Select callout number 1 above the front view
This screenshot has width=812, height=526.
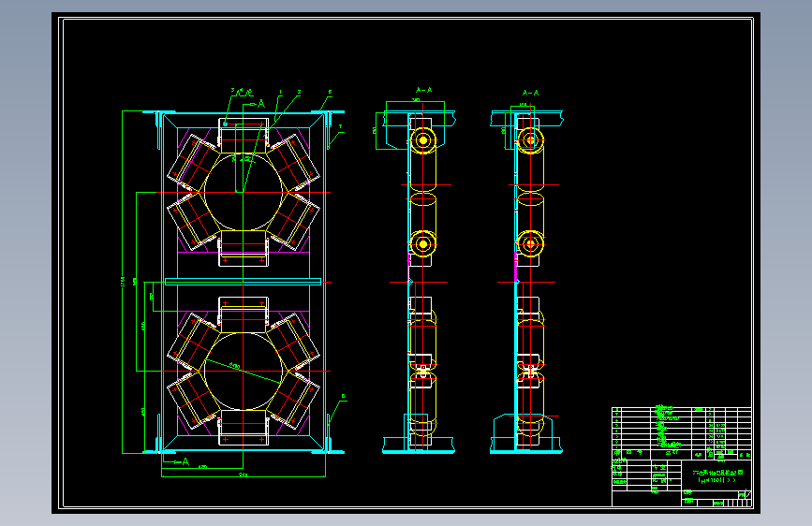281,92
